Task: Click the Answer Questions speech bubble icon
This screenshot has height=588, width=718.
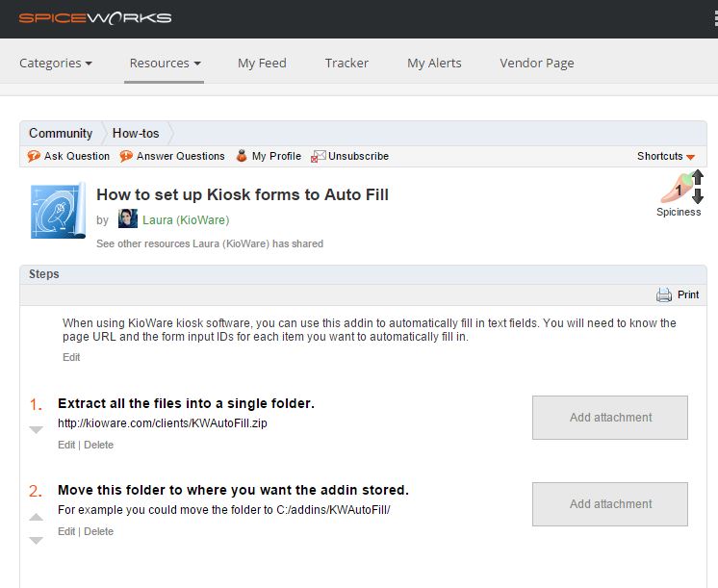Action: tap(126, 156)
